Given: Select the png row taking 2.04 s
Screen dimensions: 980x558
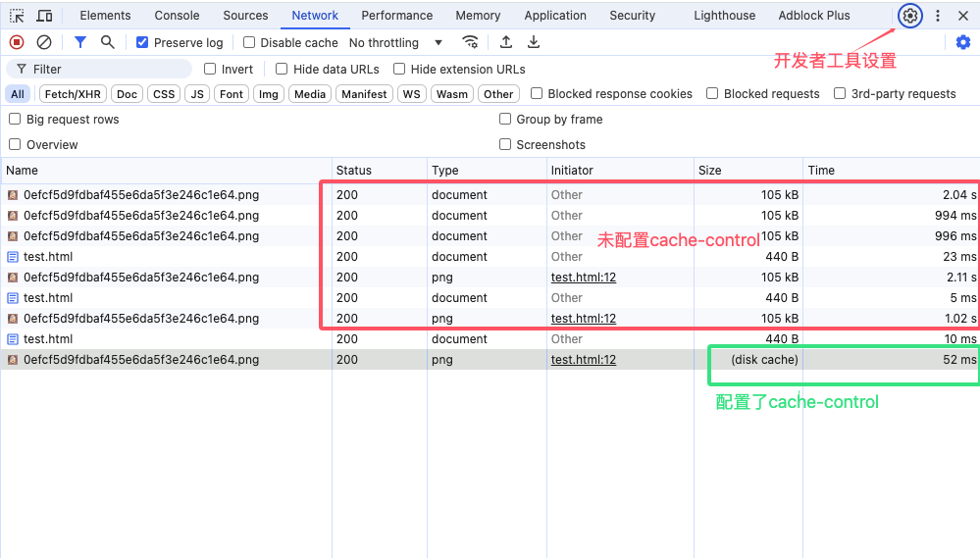Looking at the screenshot, I should pyautogui.click(x=490, y=194).
